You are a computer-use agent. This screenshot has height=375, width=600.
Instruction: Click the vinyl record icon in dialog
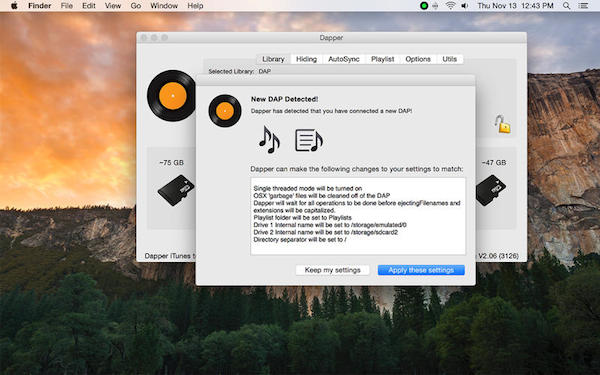[x=225, y=111]
